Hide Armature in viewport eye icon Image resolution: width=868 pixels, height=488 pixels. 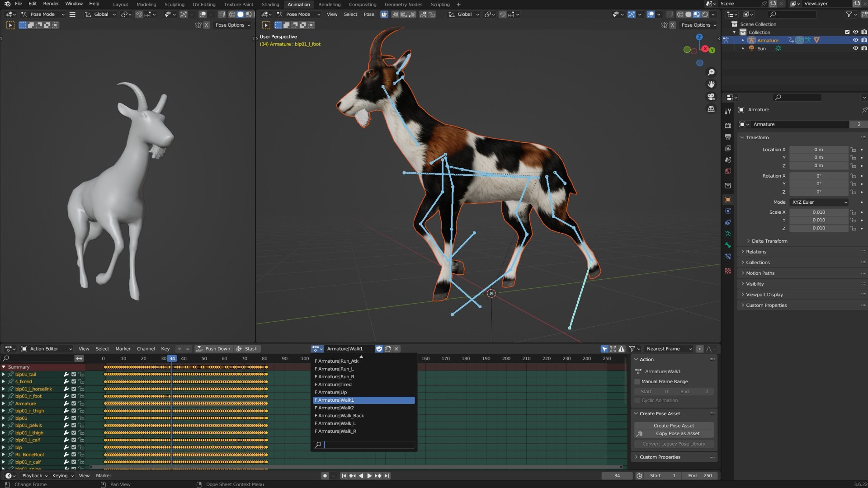855,40
